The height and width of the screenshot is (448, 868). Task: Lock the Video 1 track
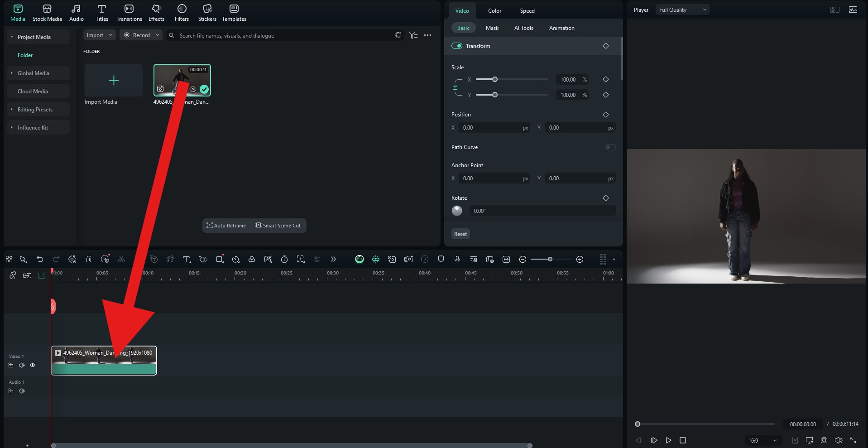pos(11,365)
